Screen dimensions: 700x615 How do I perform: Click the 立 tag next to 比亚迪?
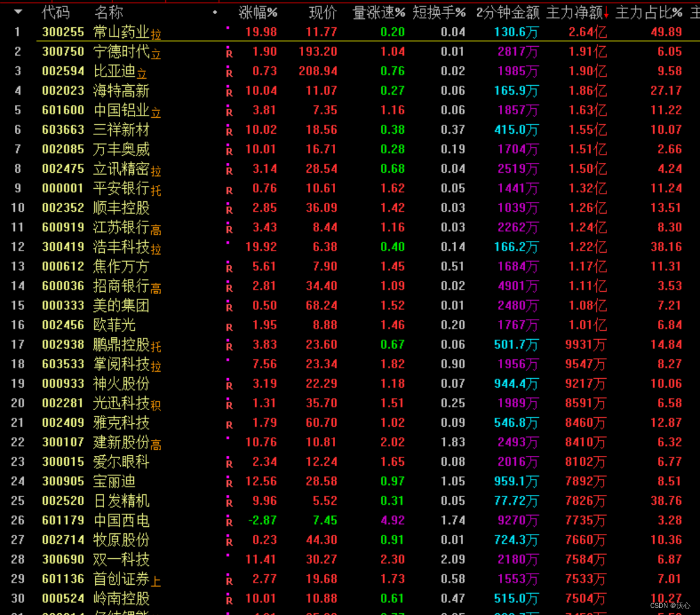tap(142, 73)
